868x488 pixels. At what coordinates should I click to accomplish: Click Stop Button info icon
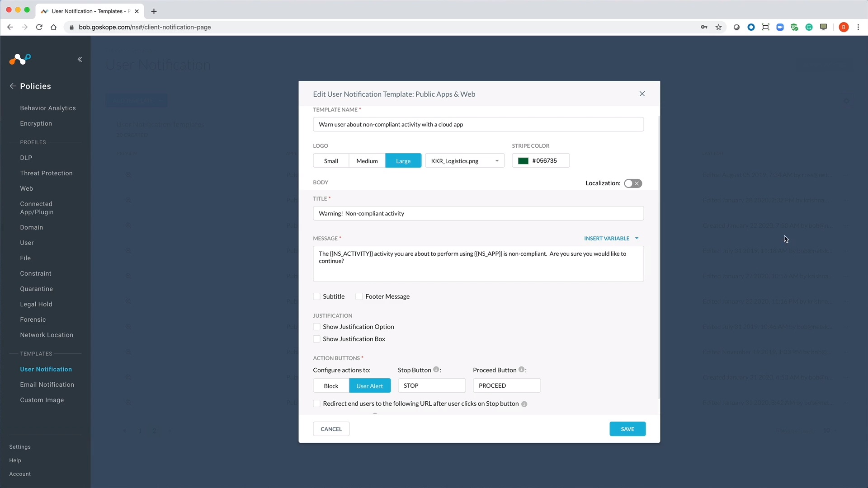point(436,370)
